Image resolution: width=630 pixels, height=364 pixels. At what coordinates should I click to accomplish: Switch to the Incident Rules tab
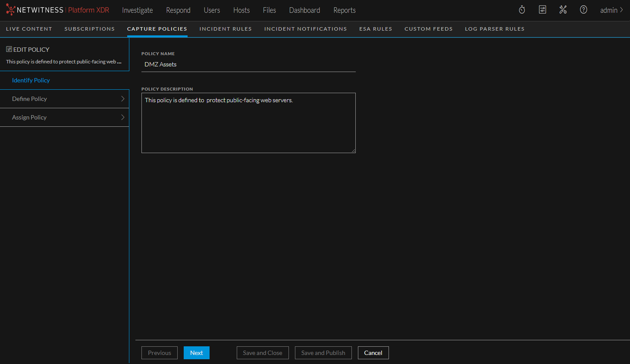(x=226, y=29)
